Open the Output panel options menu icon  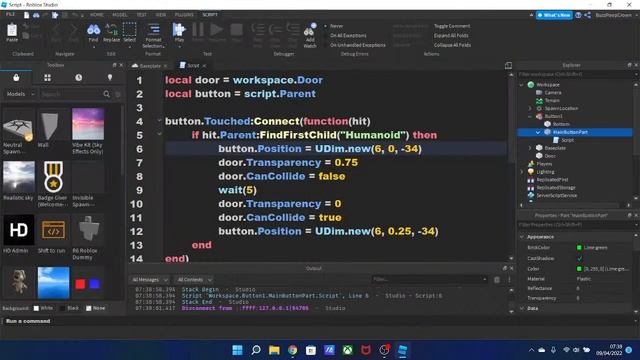(x=509, y=280)
